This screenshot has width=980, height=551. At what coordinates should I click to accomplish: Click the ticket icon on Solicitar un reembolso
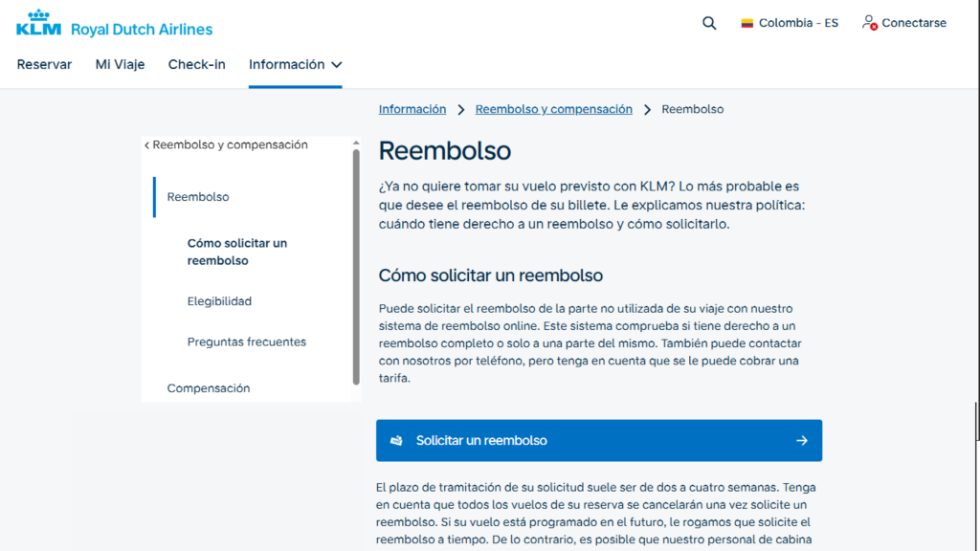396,440
